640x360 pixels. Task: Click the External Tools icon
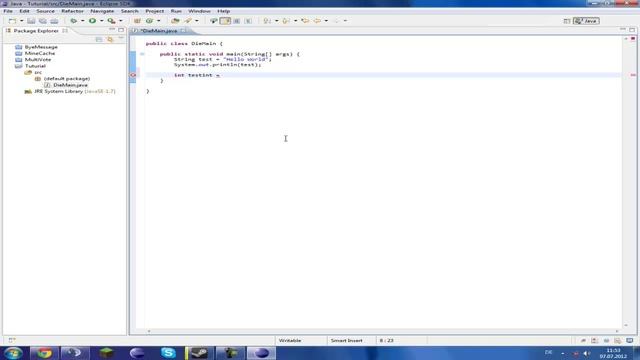pyautogui.click(x=111, y=21)
